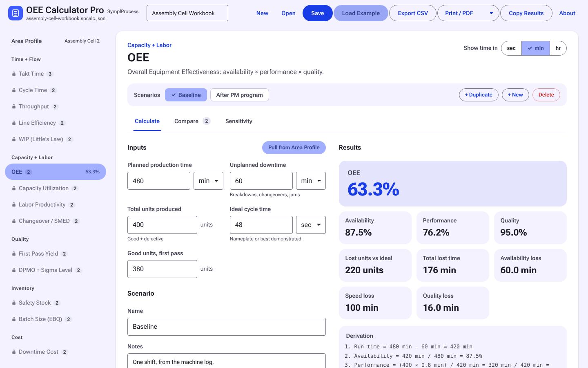Open the Unplanned downtime unit dropdown
The image size is (588, 368).
[311, 181]
